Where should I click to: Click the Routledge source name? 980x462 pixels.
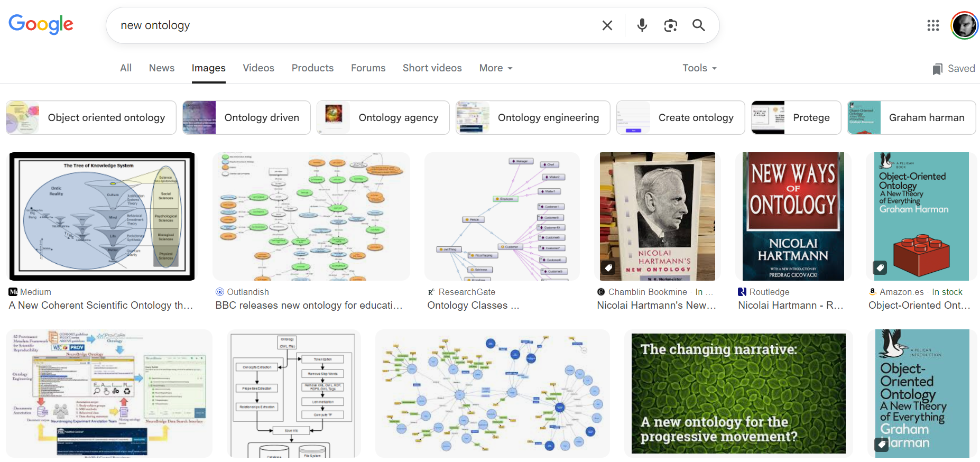770,292
